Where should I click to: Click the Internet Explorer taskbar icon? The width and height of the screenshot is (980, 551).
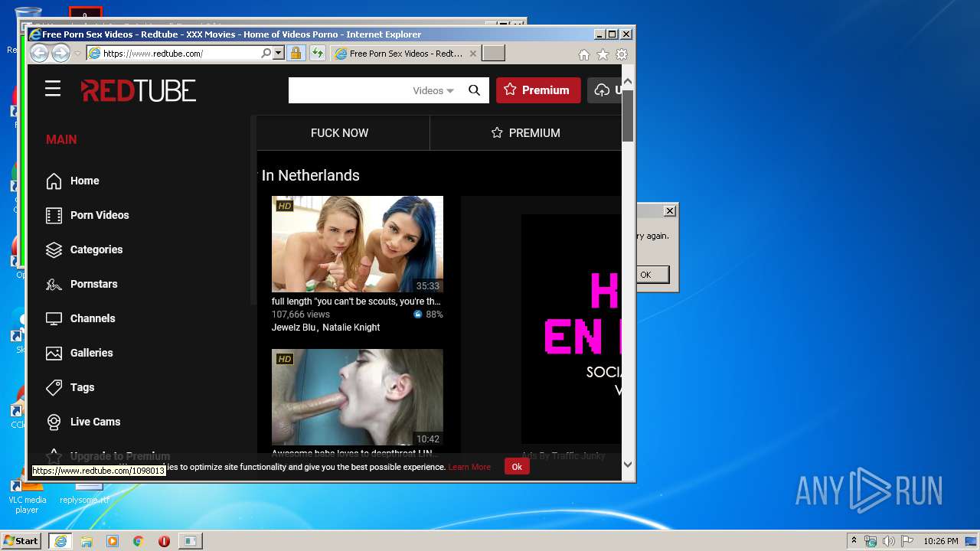[60, 541]
